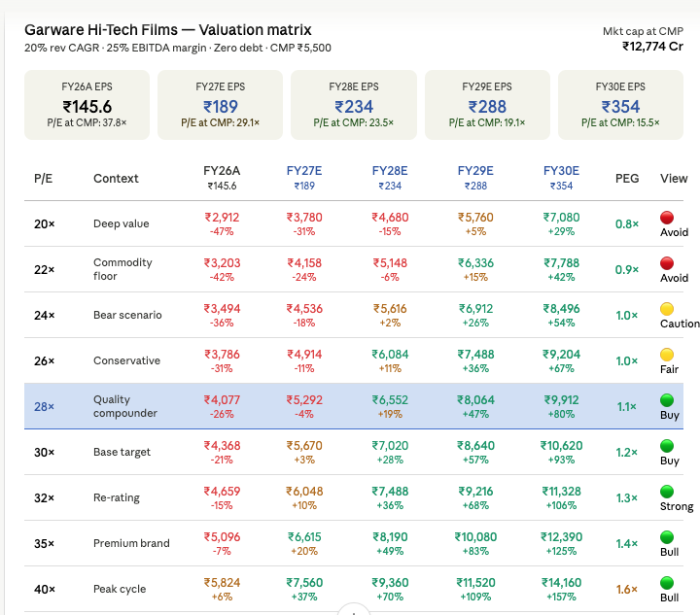Click the ₹5,824 price in Peak cycle row
The width and height of the screenshot is (700, 615).
[x=222, y=583]
